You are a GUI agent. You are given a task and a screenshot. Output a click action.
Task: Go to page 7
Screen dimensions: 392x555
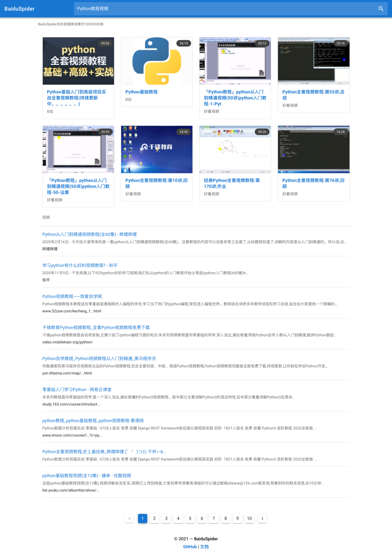tap(214, 518)
